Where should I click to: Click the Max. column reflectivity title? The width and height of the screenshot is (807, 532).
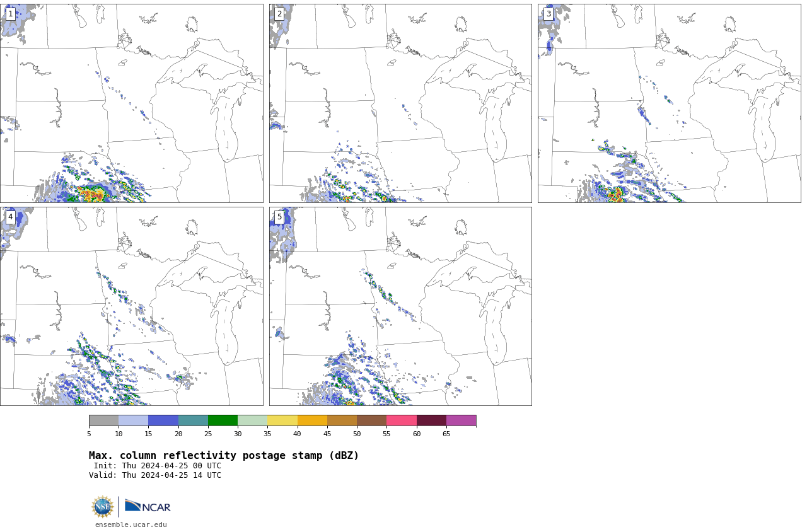click(224, 456)
